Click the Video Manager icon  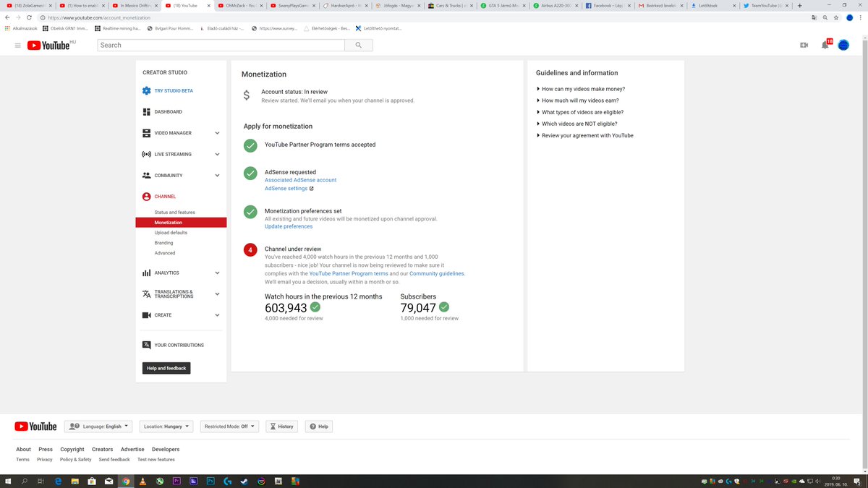147,133
